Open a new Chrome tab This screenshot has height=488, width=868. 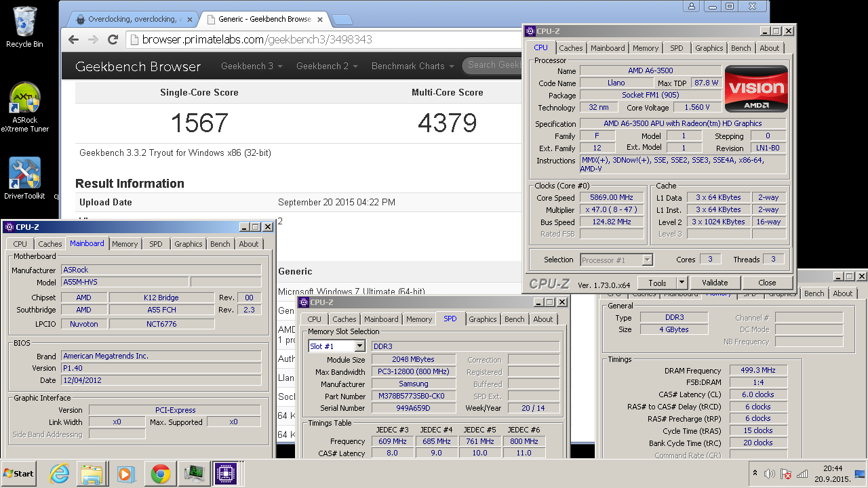(342, 19)
